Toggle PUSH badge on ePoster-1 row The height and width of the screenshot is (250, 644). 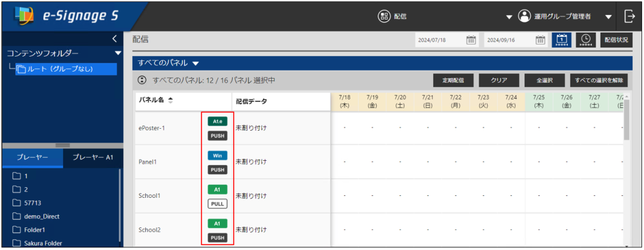217,136
